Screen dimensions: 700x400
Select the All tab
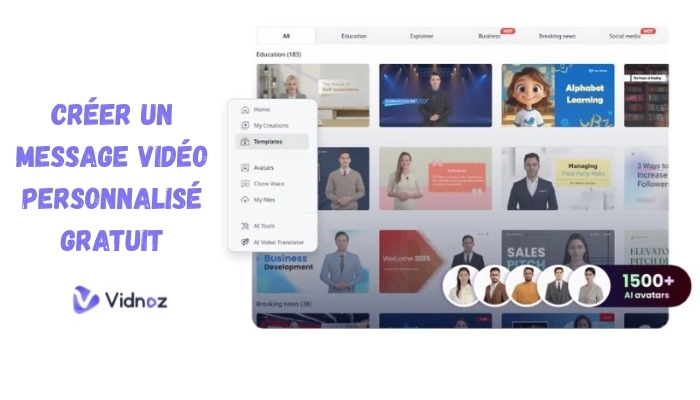(286, 36)
